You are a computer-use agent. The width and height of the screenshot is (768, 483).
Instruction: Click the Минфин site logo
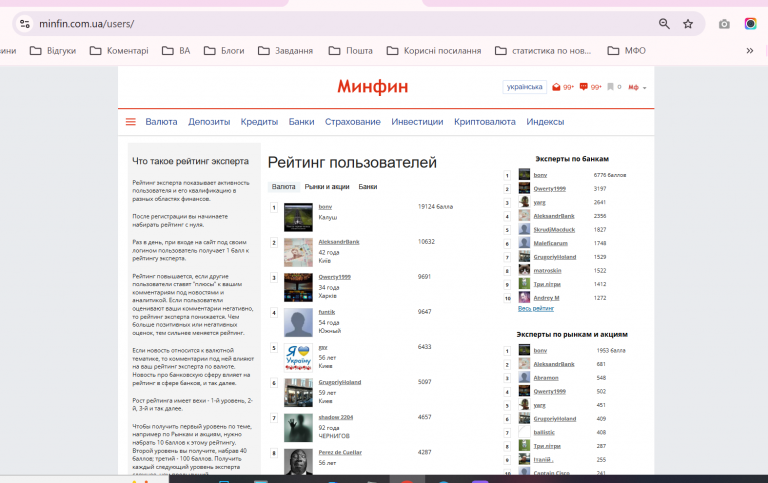click(x=373, y=87)
